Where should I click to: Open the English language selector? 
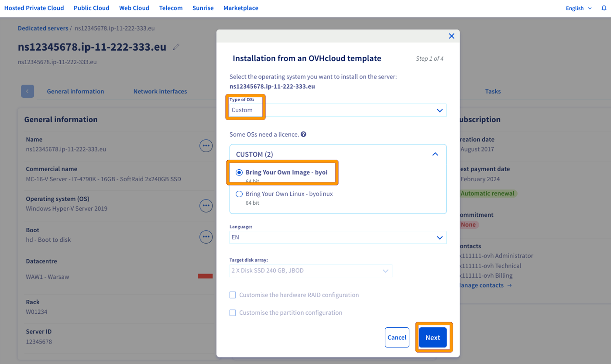pyautogui.click(x=578, y=8)
